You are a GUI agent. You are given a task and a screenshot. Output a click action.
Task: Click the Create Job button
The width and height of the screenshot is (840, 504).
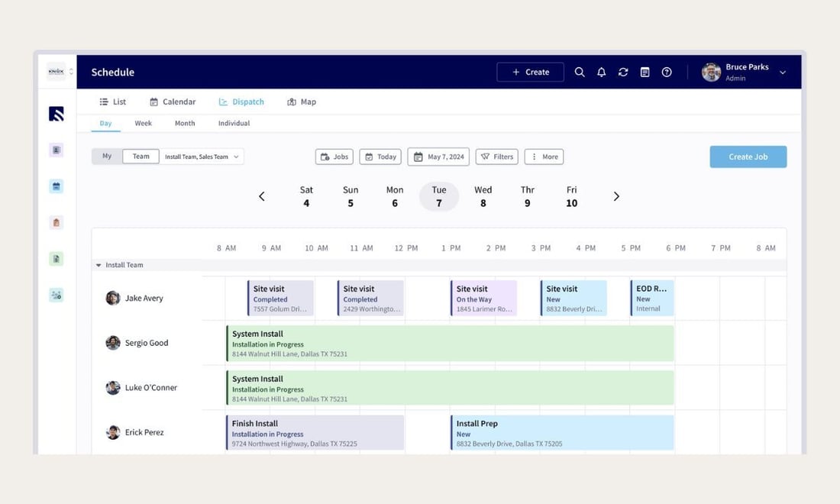point(748,157)
